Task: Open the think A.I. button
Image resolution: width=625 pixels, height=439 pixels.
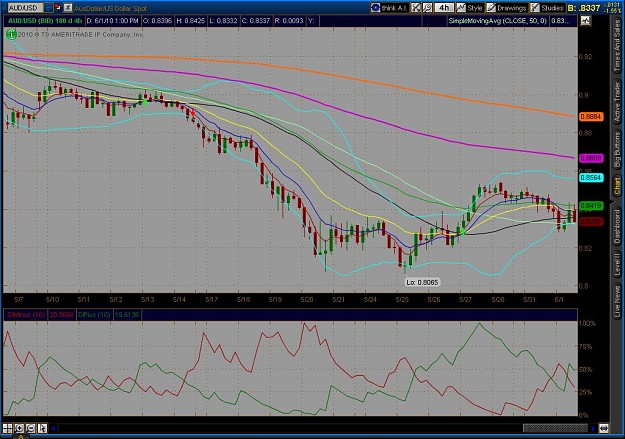Action: 389,8
